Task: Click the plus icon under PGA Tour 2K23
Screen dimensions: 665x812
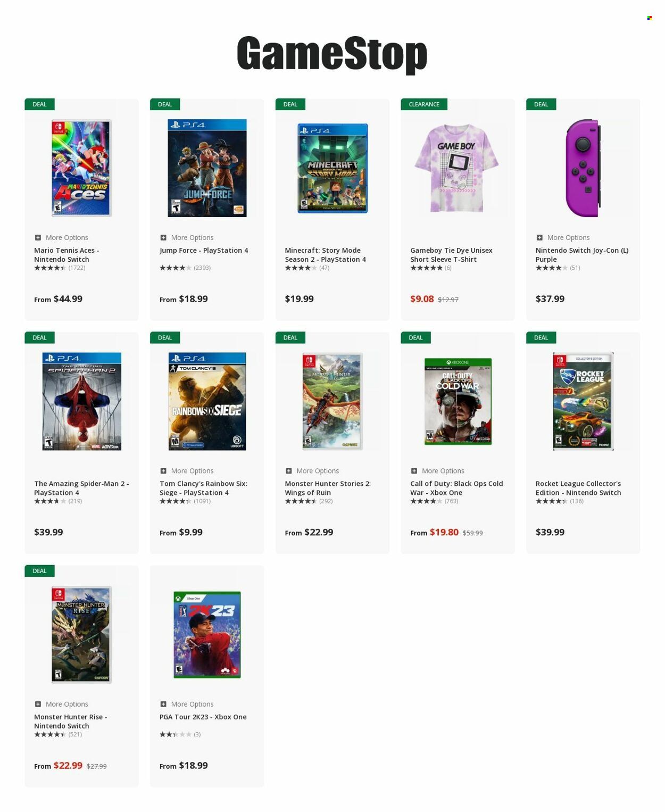Action: [x=163, y=704]
